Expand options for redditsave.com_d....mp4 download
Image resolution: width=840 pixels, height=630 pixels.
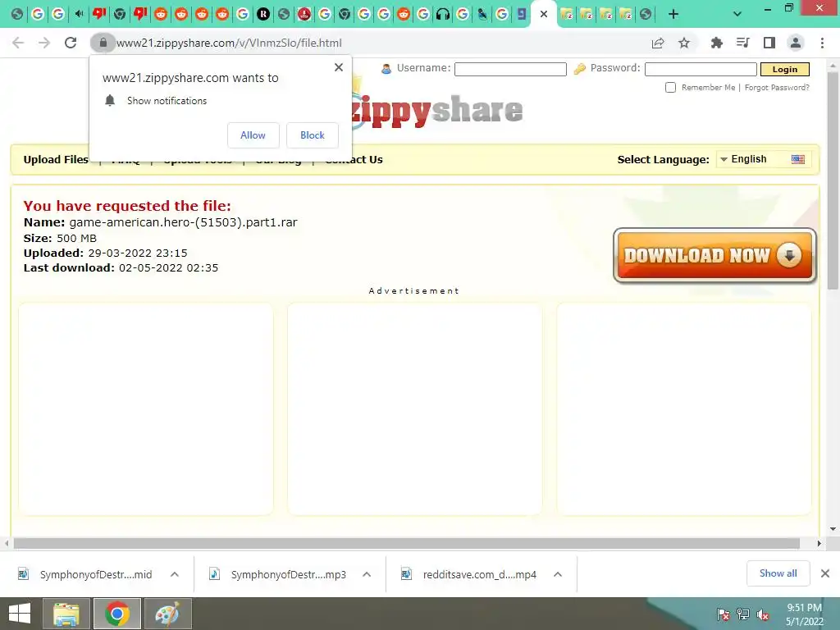click(x=558, y=574)
